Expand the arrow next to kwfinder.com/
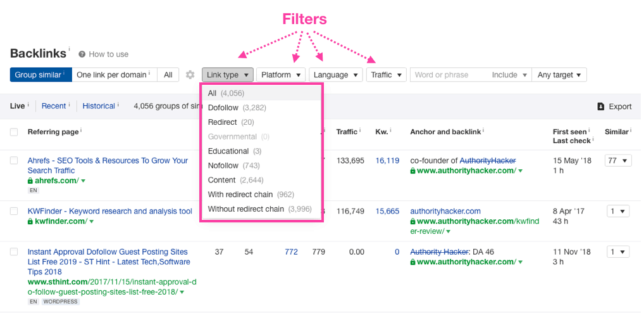644x313 pixels. point(92,222)
